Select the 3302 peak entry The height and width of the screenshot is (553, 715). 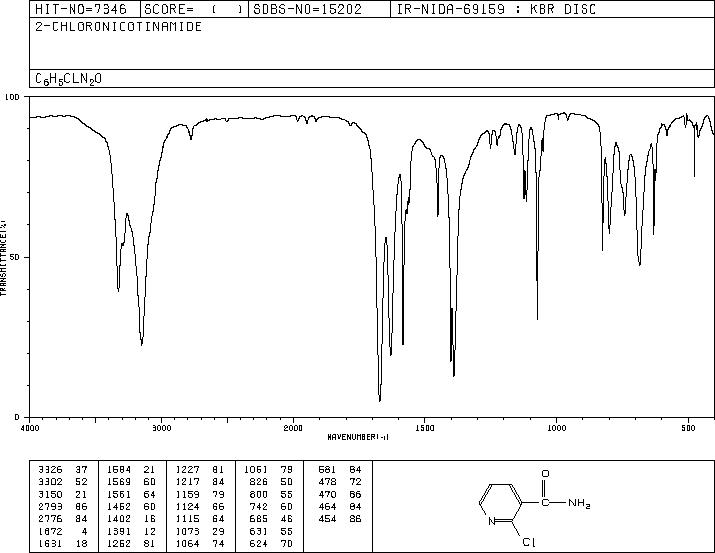pos(63,482)
